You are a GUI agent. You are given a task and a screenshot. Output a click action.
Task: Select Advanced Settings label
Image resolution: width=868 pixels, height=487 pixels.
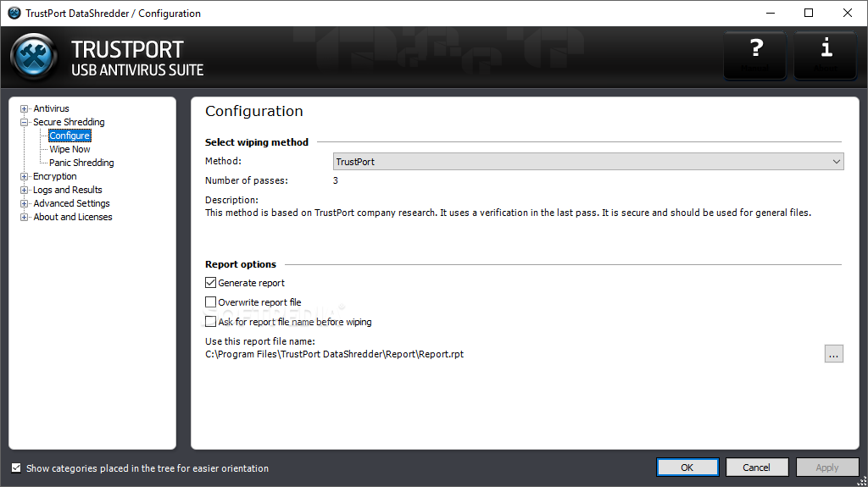coord(71,203)
